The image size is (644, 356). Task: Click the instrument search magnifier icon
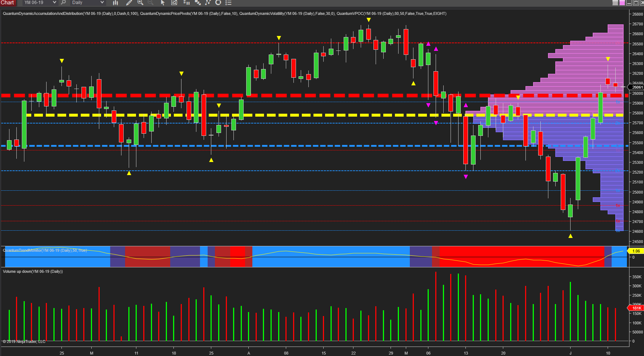[x=63, y=3]
